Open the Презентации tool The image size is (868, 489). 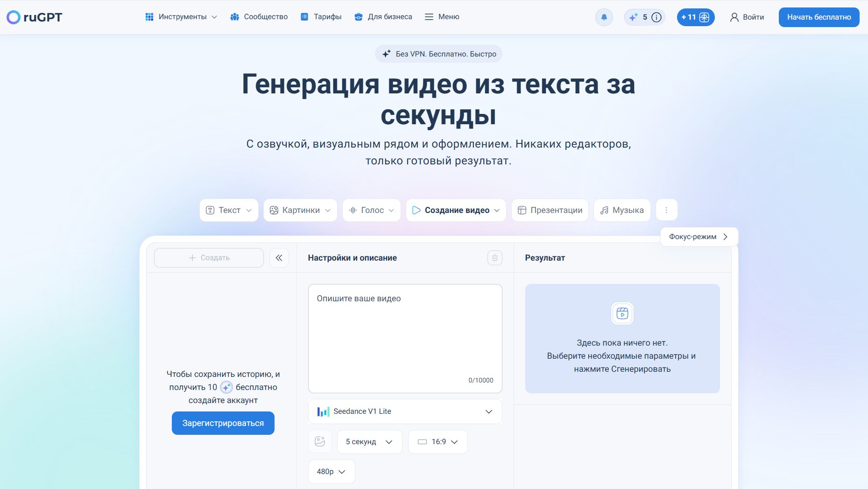[550, 210]
